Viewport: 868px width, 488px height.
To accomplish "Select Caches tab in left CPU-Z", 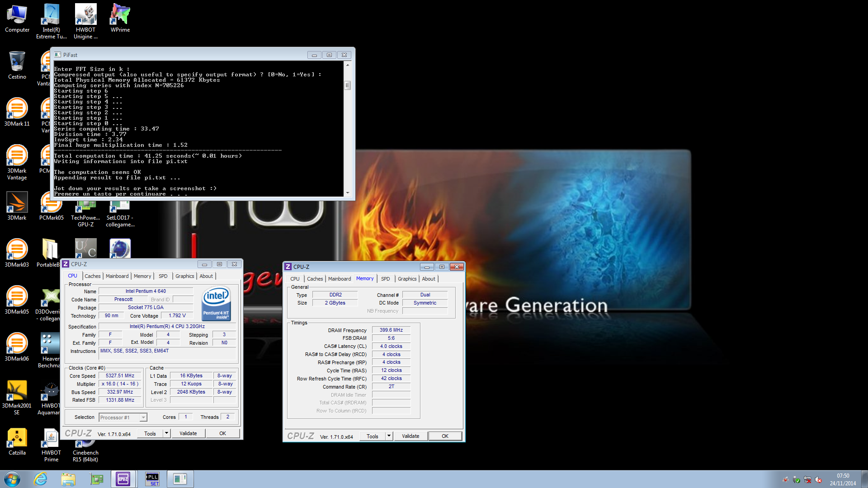I will 92,276.
